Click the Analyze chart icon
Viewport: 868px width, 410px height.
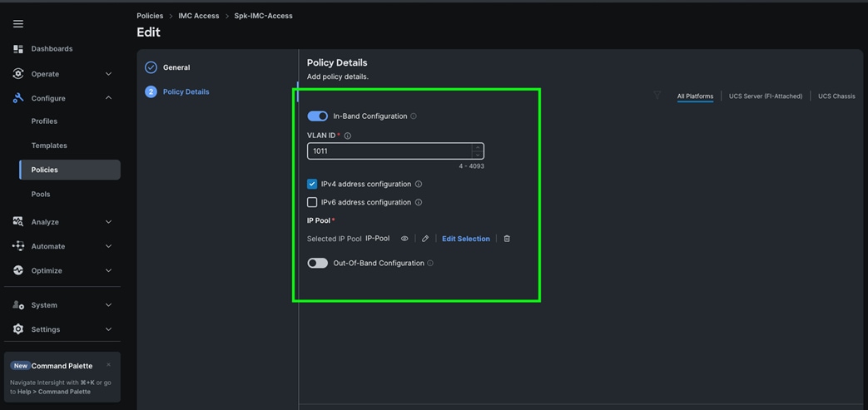click(x=18, y=222)
